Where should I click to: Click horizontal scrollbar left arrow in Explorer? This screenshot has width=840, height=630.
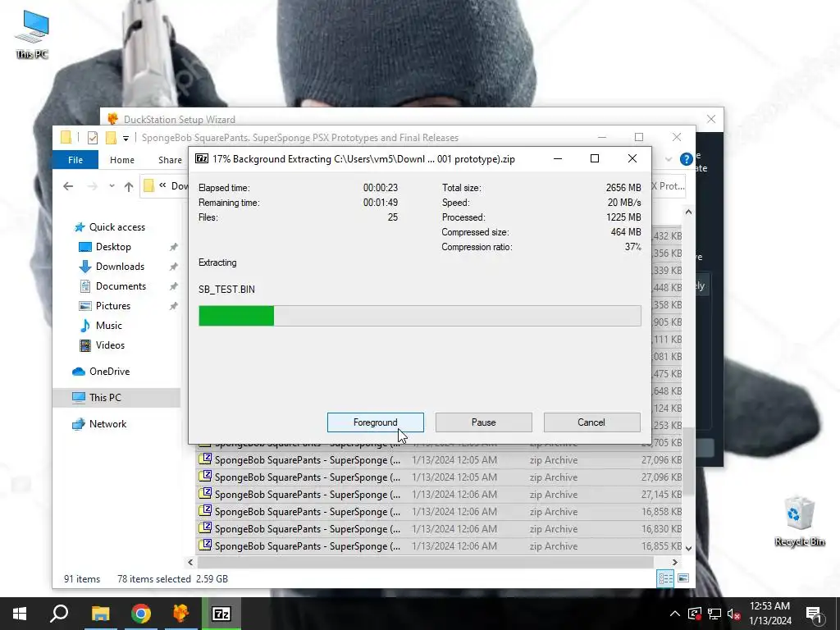coord(190,562)
